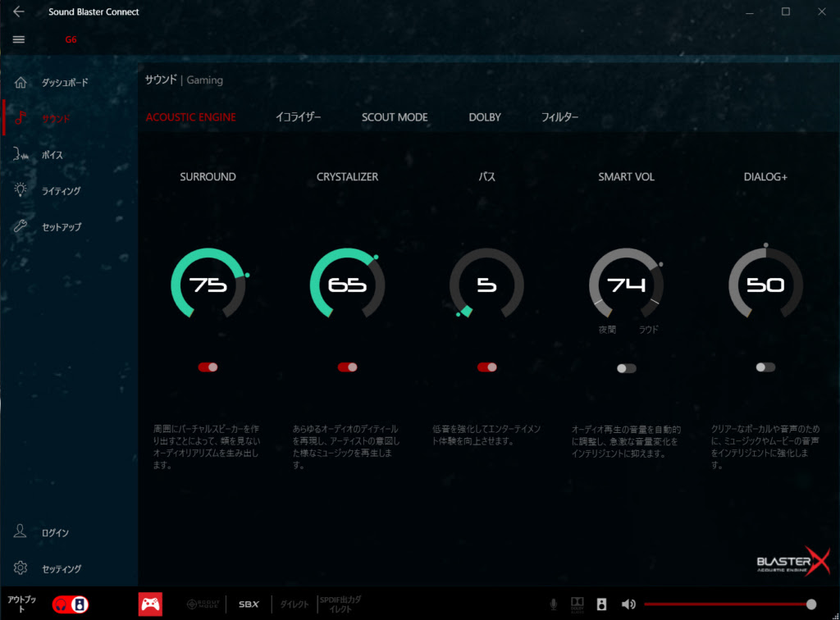
Task: Click the BlasterX Acoustic Engine logo
Action: pos(793,562)
